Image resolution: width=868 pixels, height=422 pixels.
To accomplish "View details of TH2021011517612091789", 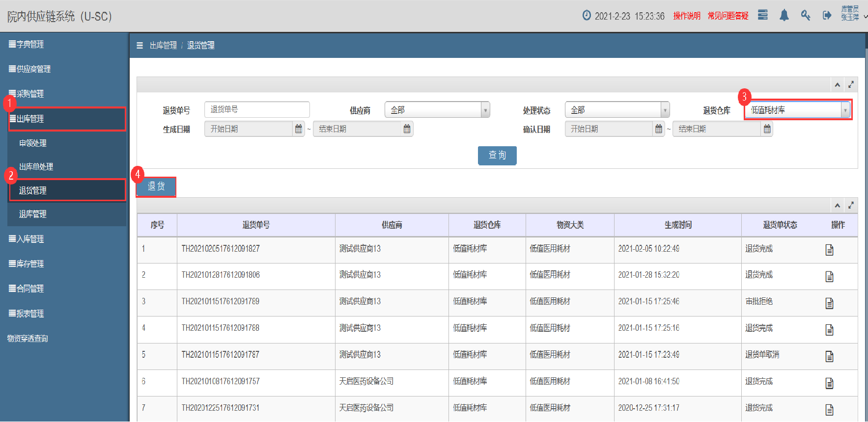I will pyautogui.click(x=830, y=303).
